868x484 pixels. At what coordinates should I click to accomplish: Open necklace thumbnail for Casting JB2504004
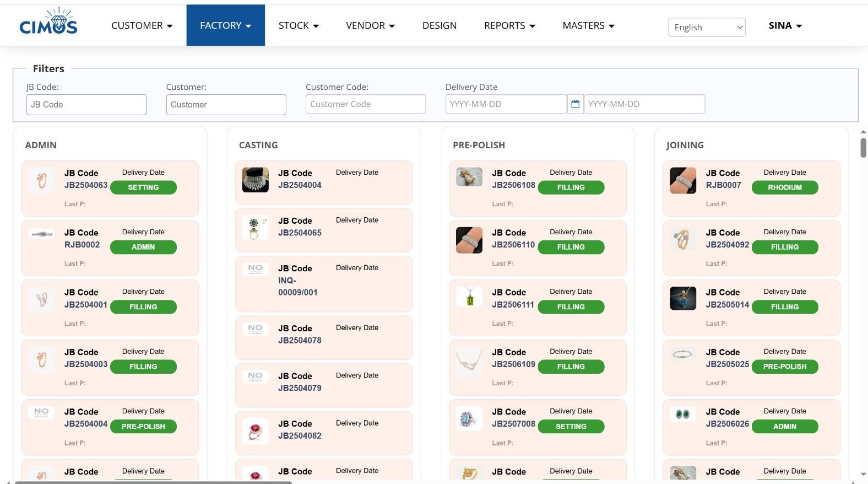click(256, 180)
